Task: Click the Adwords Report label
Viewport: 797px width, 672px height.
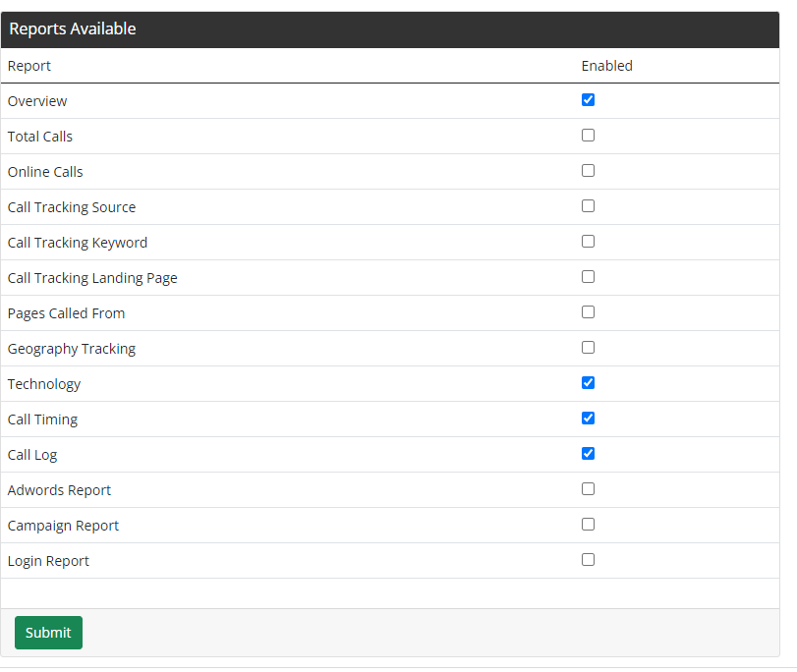Action: pyautogui.click(x=59, y=490)
